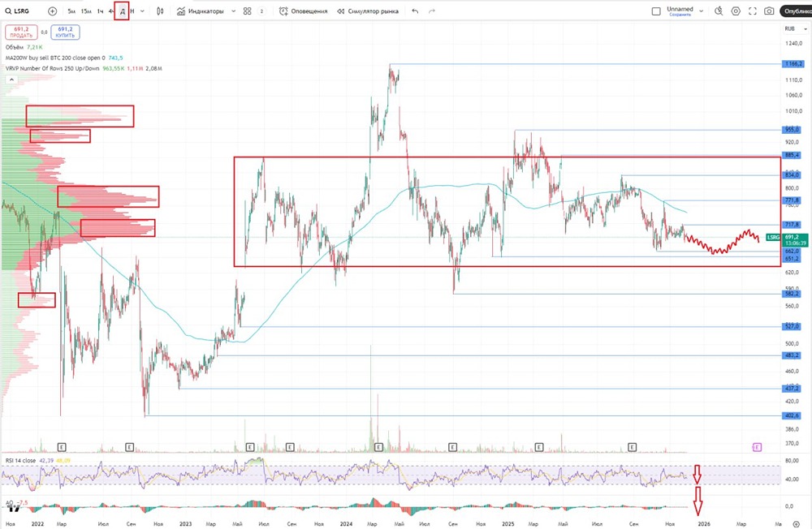Viewport: 812px width, 529px height.
Task: Open symbol search for LSRG
Action: click(17, 11)
